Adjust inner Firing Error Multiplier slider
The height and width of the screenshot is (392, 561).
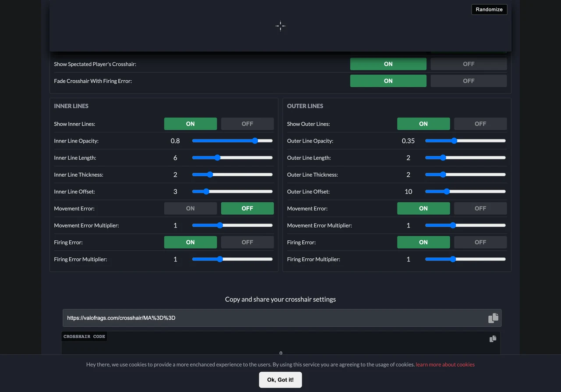pos(232,259)
